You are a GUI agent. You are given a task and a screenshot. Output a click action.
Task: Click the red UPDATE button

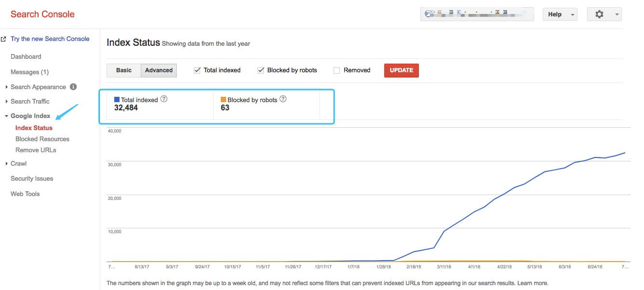(x=402, y=70)
